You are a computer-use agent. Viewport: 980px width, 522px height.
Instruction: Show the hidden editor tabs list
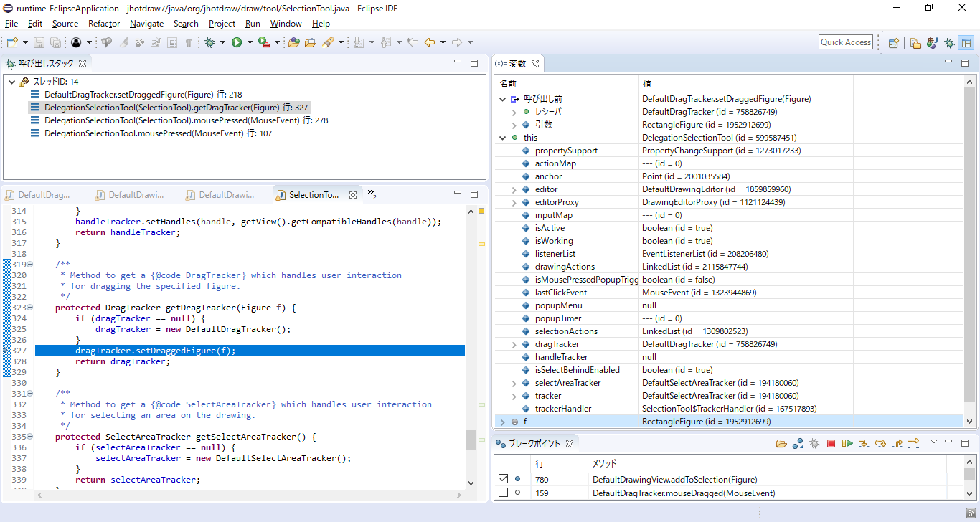[x=372, y=194]
